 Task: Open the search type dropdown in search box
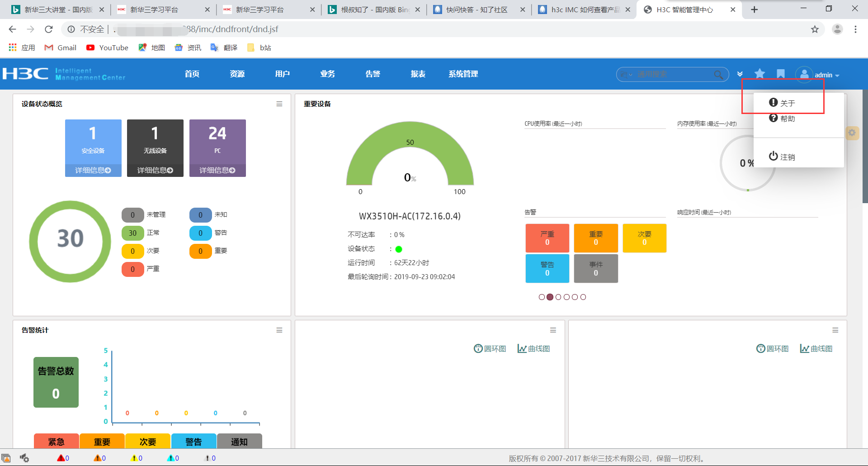pos(627,75)
